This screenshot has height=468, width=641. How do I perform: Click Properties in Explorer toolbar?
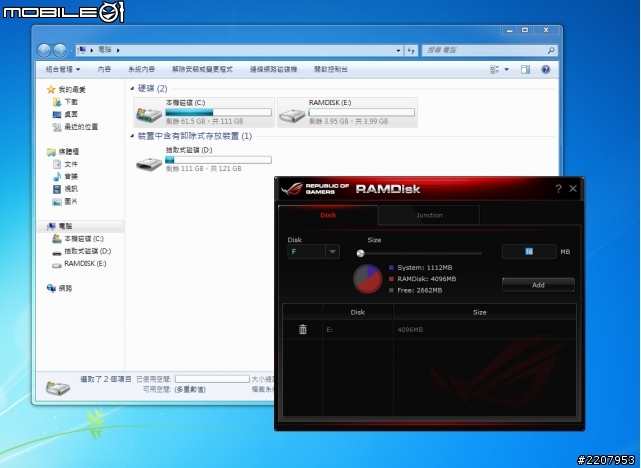104,69
